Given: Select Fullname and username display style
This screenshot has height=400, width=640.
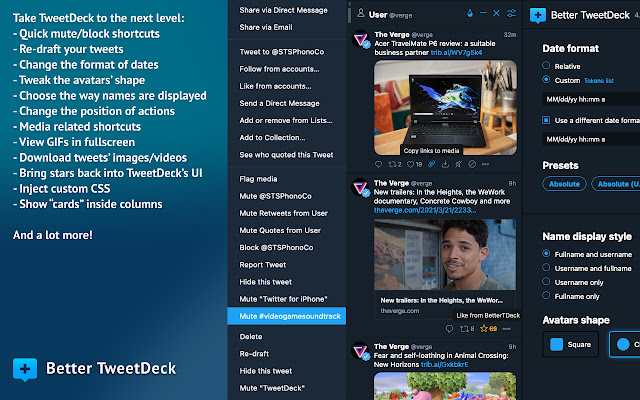Looking at the screenshot, I should tap(546, 253).
